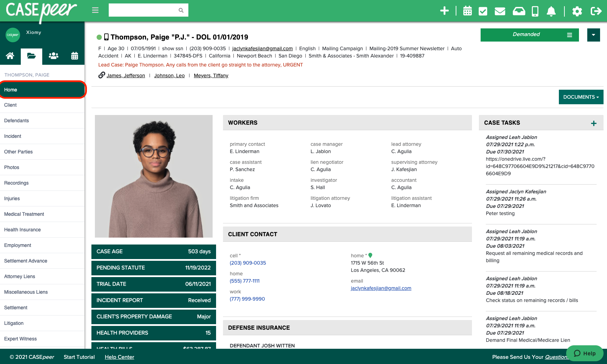This screenshot has height=364, width=607.
Task: Click the Help Center link
Action: (119, 357)
